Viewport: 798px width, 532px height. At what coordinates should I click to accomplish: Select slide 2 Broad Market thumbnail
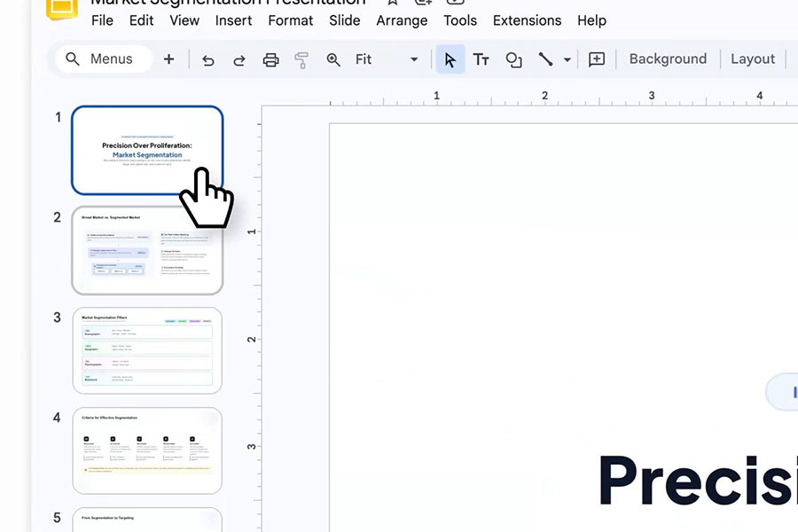(147, 250)
